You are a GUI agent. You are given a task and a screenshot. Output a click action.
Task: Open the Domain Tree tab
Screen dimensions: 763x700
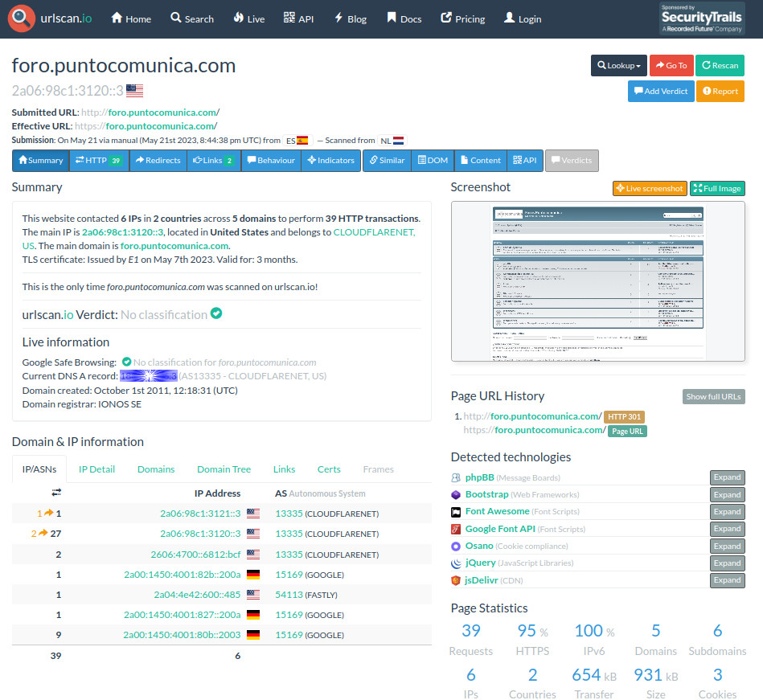[x=224, y=469]
